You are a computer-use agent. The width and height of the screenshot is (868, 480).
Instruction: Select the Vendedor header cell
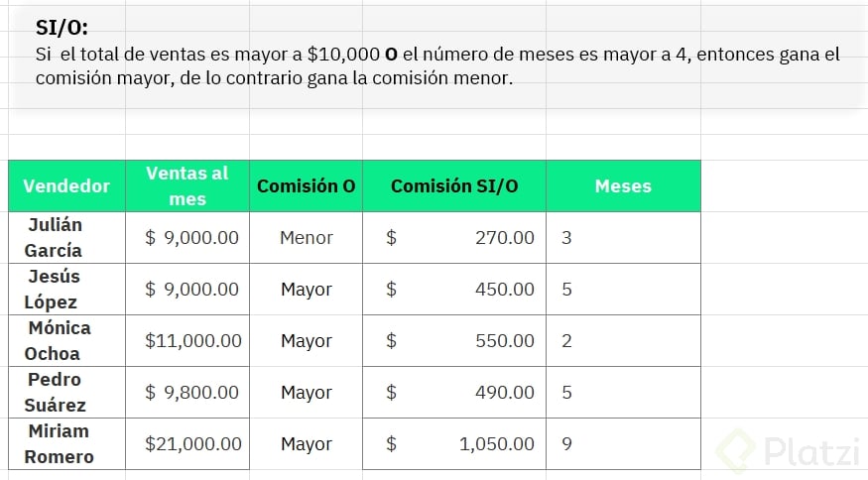point(66,185)
